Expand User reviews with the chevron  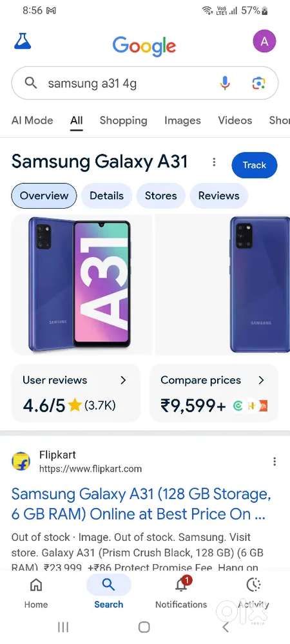tap(123, 381)
